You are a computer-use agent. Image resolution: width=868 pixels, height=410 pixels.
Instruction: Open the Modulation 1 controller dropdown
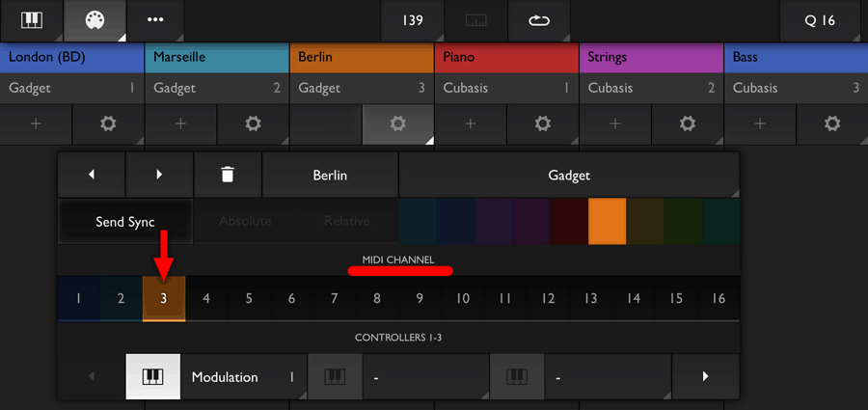click(244, 377)
